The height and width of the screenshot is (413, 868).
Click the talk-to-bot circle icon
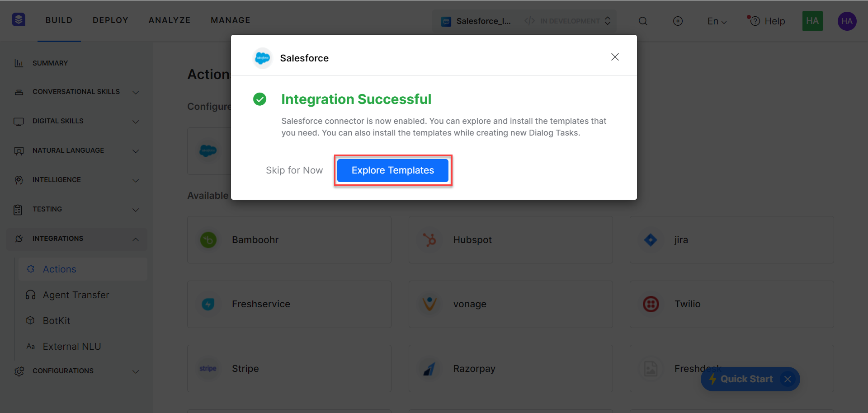click(678, 21)
